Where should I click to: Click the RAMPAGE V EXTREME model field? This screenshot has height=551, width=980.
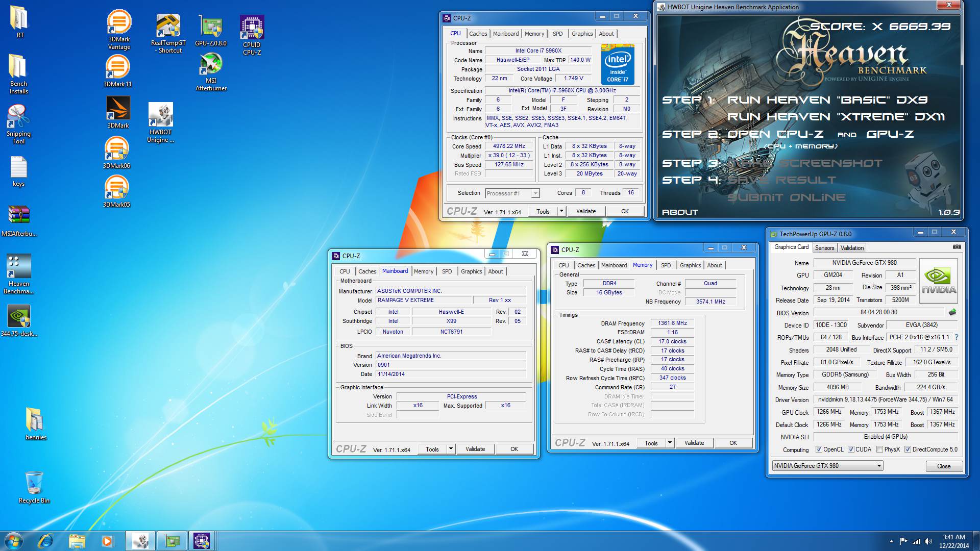pyautogui.click(x=424, y=300)
